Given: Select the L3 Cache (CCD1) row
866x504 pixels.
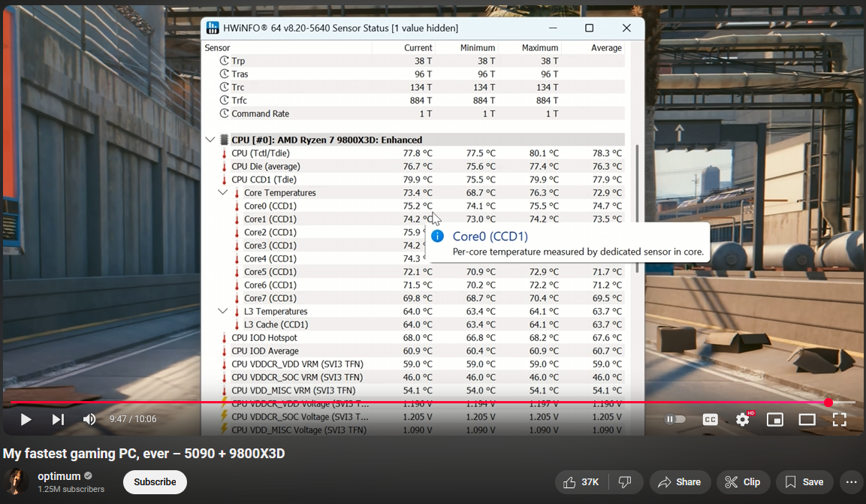Looking at the screenshot, I should coord(414,324).
